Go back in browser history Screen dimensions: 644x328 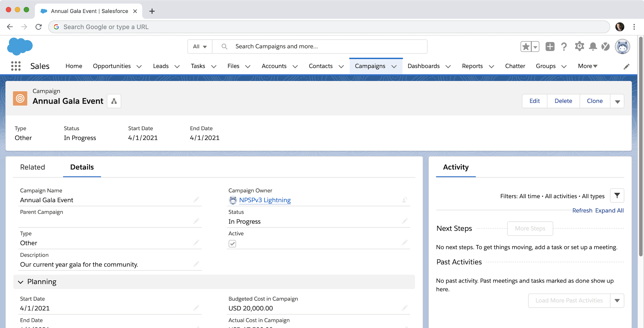coord(10,27)
